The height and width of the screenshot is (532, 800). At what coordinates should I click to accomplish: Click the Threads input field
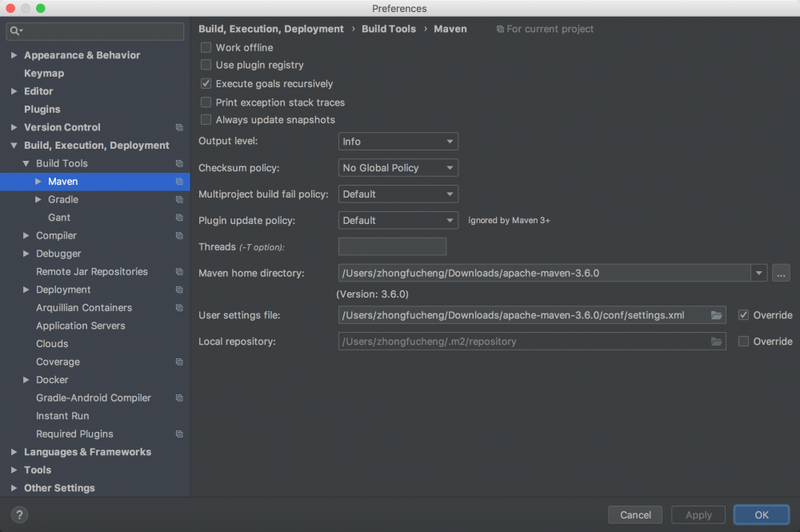(392, 246)
